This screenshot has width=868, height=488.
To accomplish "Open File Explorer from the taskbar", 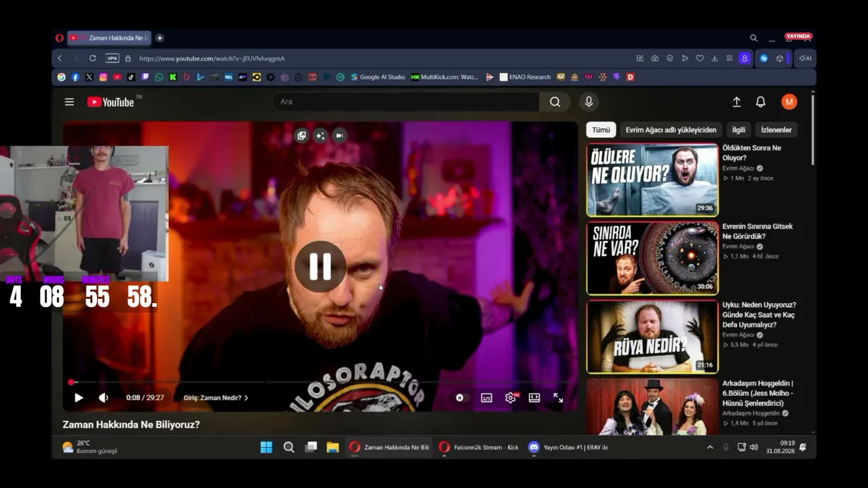I will point(332,447).
